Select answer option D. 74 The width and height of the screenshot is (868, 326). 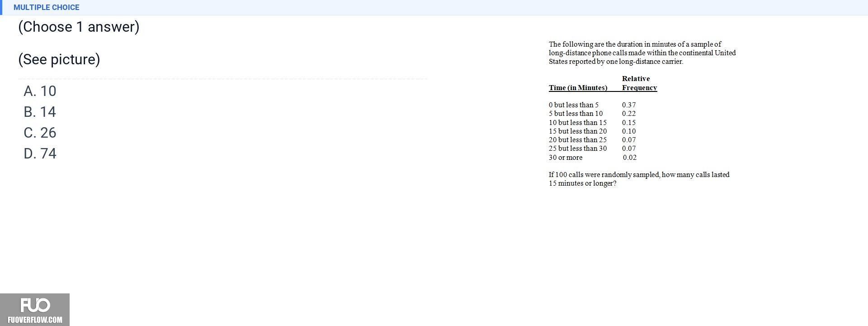40,153
